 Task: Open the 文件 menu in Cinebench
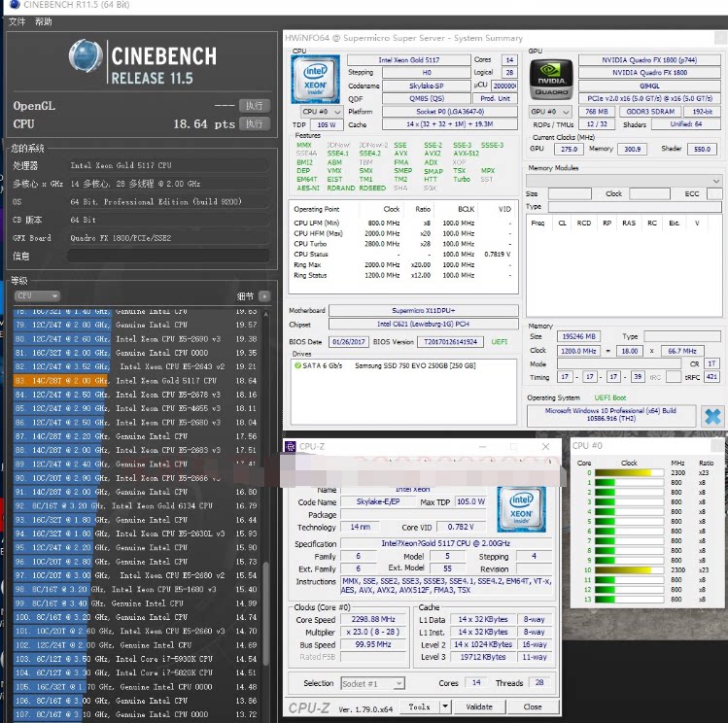[x=17, y=21]
